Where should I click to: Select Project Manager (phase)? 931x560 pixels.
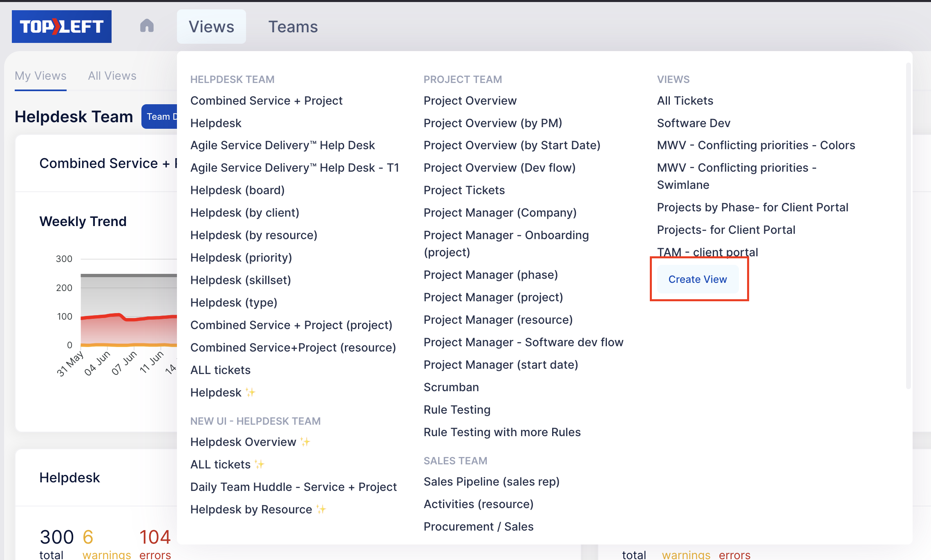click(491, 275)
